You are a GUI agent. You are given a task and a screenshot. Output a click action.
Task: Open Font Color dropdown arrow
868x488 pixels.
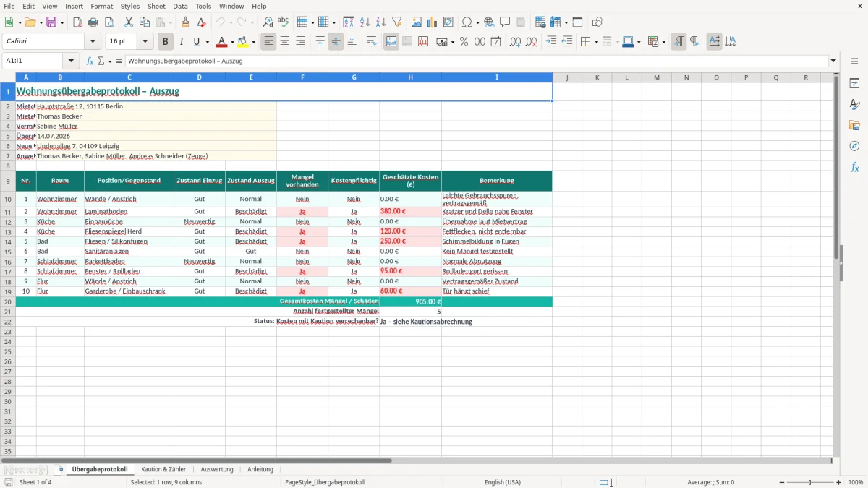tap(232, 42)
